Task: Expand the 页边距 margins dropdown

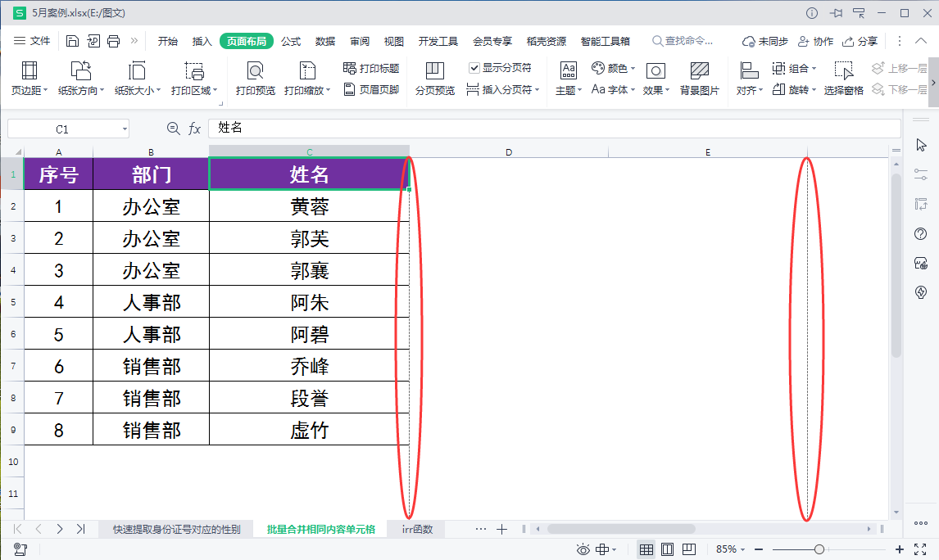Action: click(x=29, y=90)
